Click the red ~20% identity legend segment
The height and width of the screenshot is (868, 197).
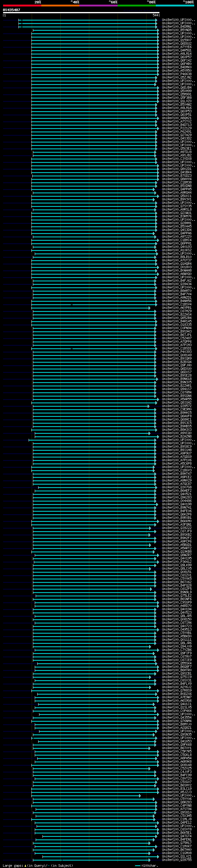[x=22, y=6]
